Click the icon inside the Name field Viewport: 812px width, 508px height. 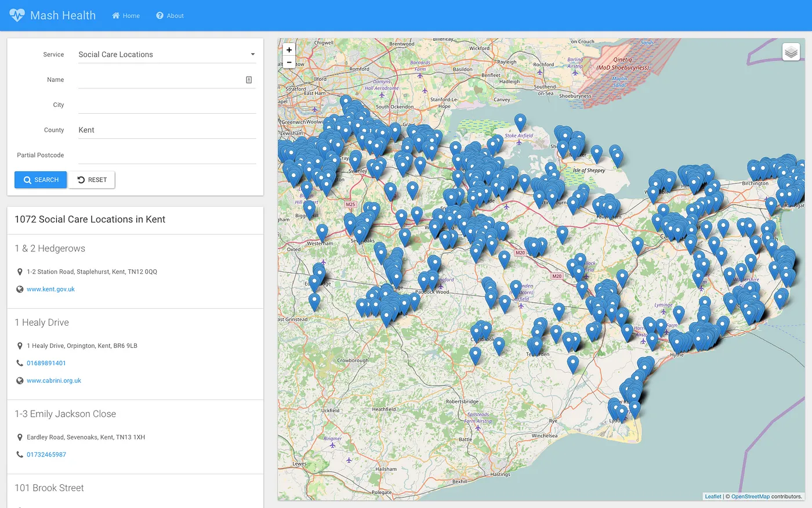[x=249, y=80]
